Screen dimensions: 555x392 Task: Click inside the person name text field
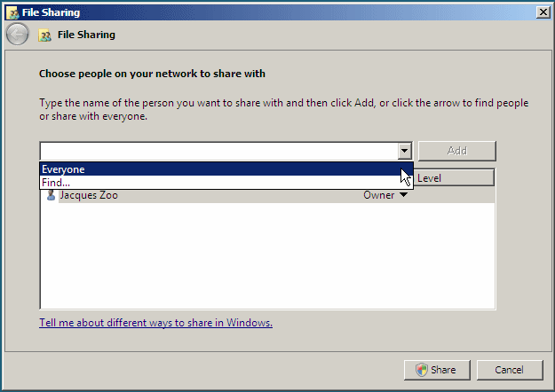[x=218, y=151]
